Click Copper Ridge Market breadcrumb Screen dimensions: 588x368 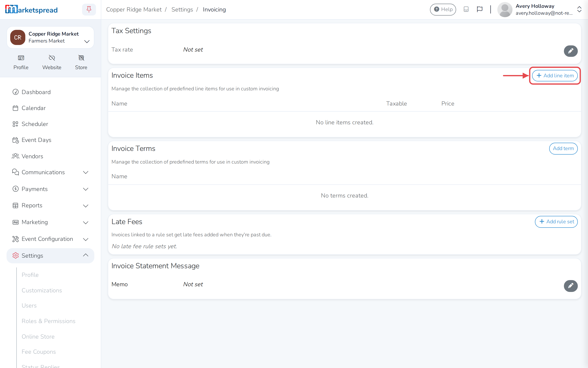point(134,9)
